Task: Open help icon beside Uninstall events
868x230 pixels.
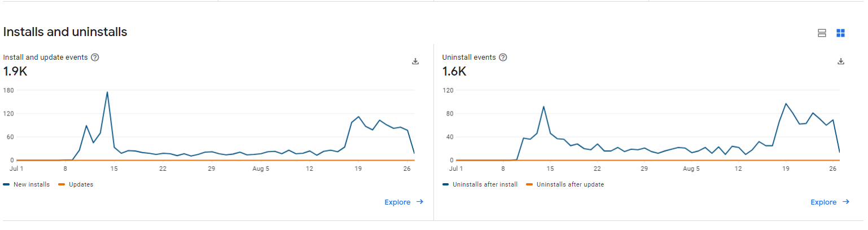Action: click(503, 57)
